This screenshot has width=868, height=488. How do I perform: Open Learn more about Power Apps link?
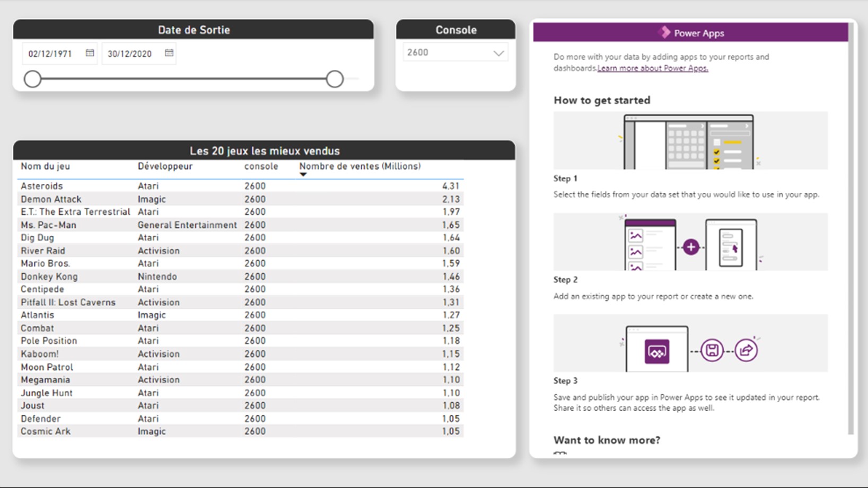click(x=653, y=68)
